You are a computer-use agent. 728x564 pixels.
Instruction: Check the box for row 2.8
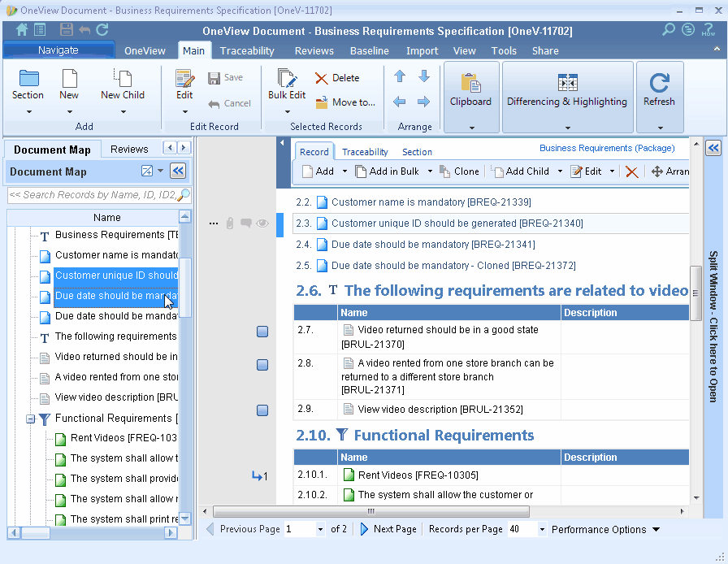click(x=262, y=365)
